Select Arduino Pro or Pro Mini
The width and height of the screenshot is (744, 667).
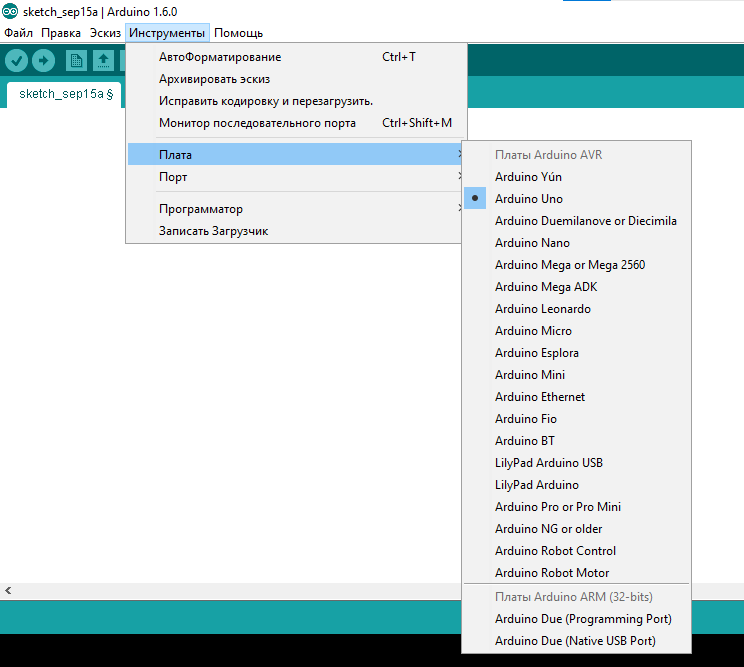coord(577,507)
